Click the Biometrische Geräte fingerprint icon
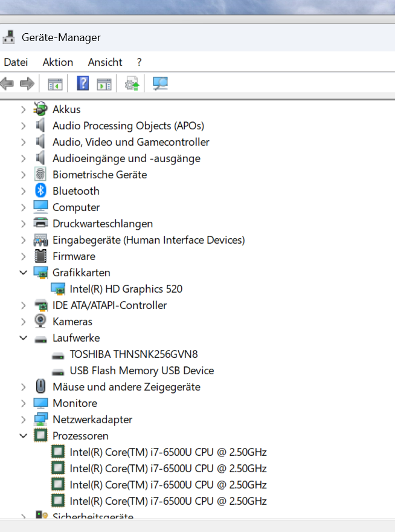The image size is (395, 532). click(x=40, y=174)
